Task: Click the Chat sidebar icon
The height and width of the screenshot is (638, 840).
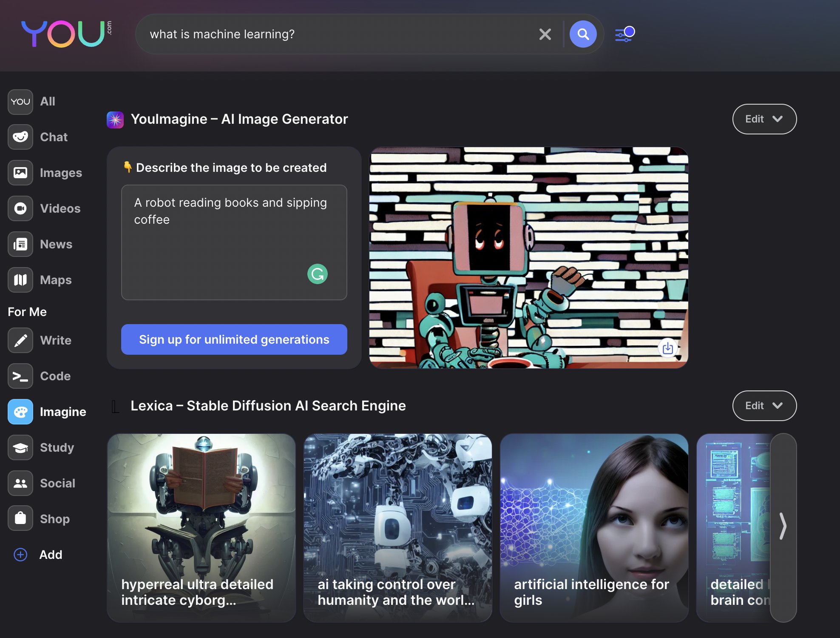Action: pyautogui.click(x=20, y=137)
